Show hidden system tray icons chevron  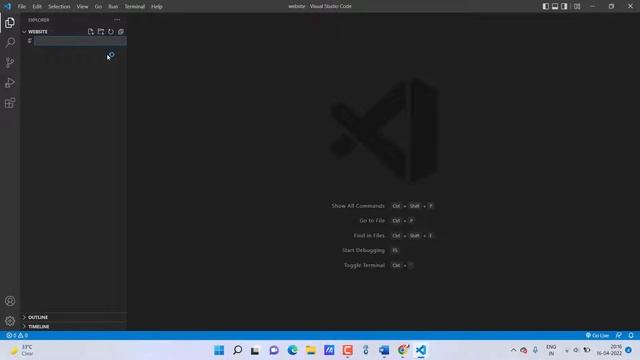pos(513,350)
